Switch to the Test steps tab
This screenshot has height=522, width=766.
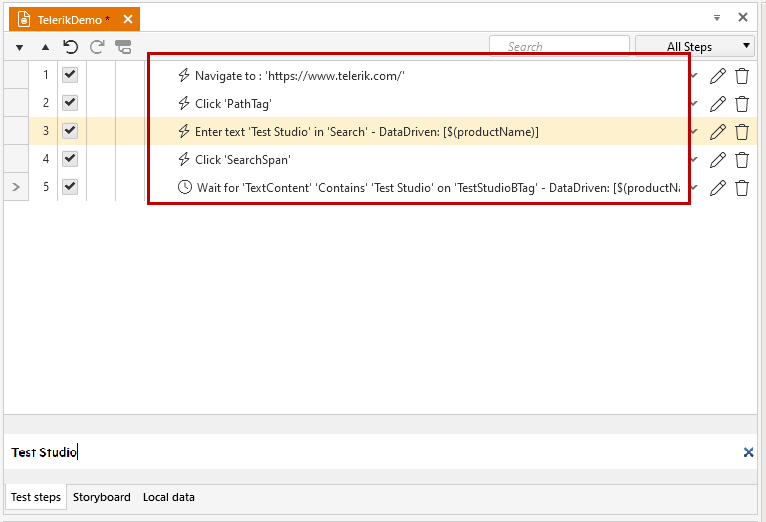pos(36,497)
